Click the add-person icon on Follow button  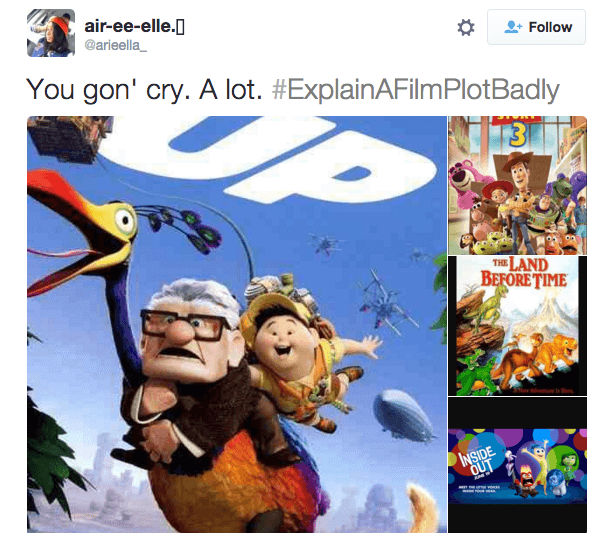click(513, 27)
